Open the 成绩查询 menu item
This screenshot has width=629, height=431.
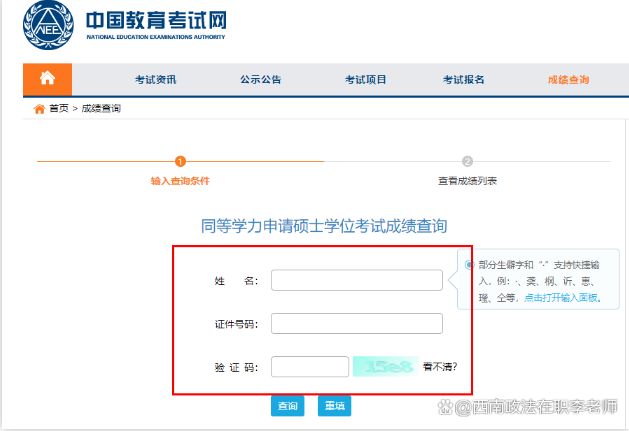(568, 79)
